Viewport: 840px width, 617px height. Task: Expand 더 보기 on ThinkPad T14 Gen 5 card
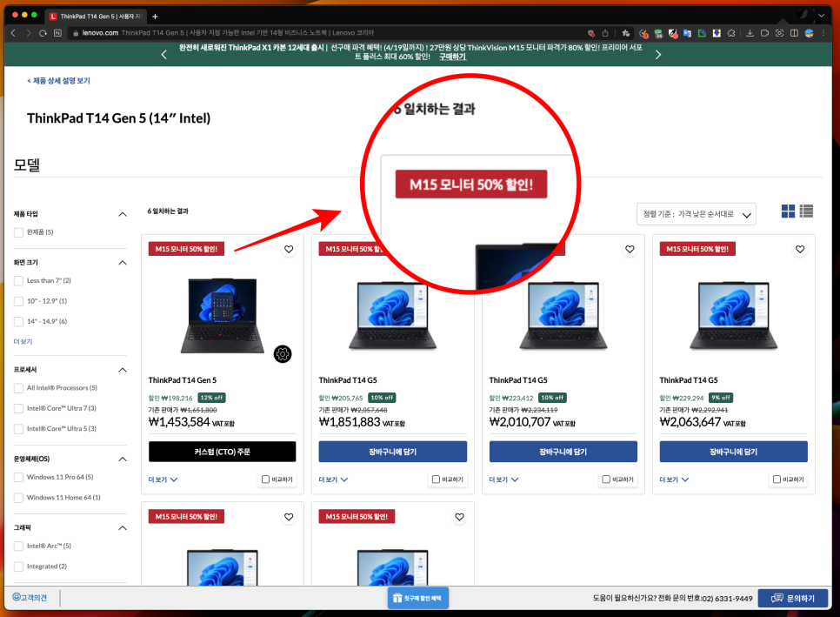163,480
